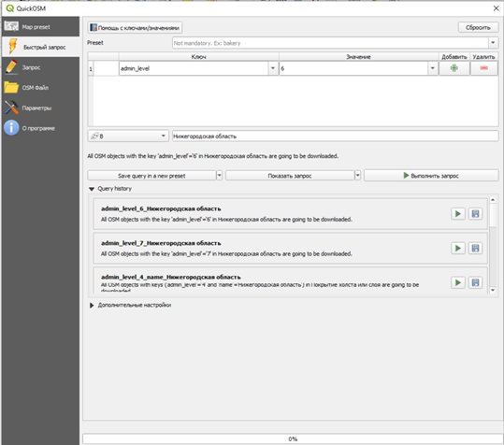504x445 pixels.
Task: Click the red minus delete-row icon
Action: 484,68
